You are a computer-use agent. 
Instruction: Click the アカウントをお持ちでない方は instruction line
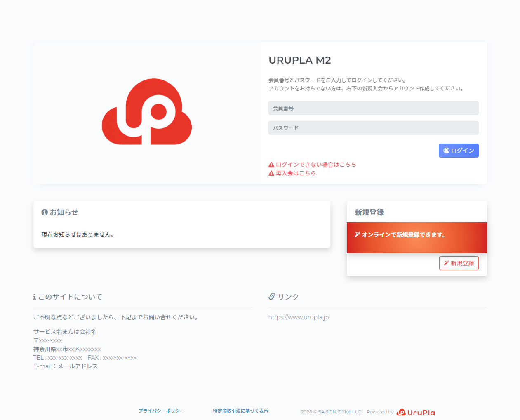pyautogui.click(x=366, y=88)
